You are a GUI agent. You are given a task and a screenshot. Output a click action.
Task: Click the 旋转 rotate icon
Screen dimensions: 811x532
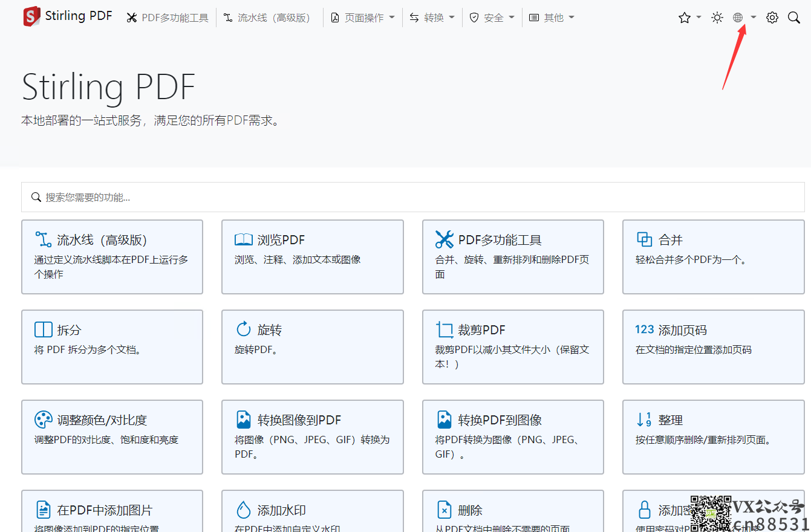tap(243, 329)
